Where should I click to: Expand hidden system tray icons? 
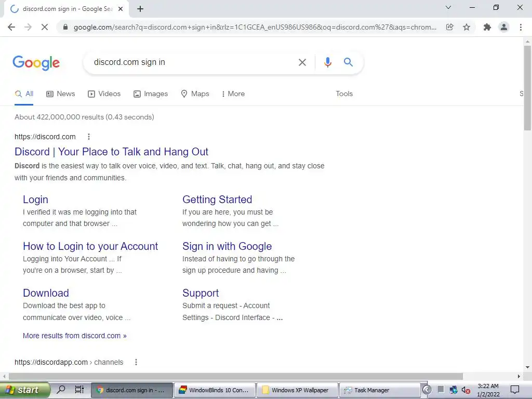(427, 390)
